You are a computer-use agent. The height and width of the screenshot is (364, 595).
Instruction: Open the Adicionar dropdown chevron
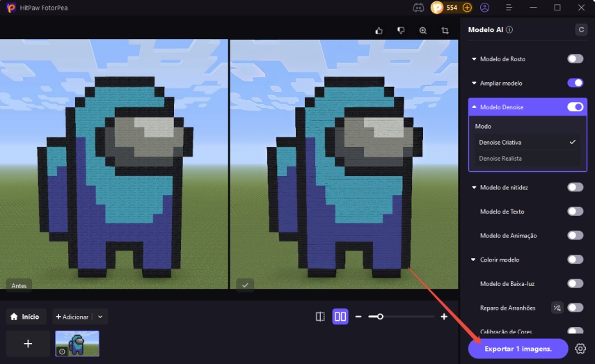click(x=100, y=317)
